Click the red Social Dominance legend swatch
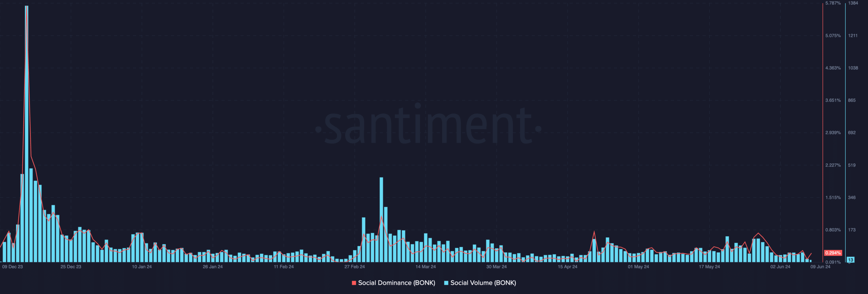This screenshot has height=294, width=868. (x=354, y=283)
